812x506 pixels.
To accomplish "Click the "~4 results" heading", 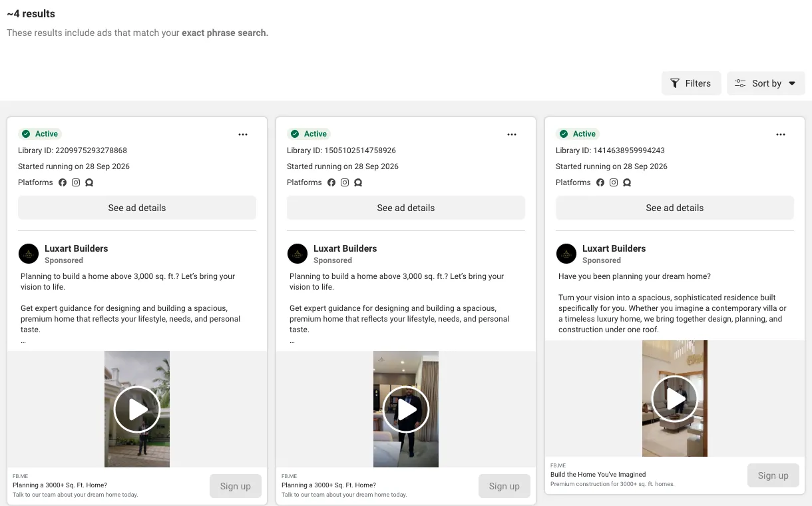I will coord(31,14).
